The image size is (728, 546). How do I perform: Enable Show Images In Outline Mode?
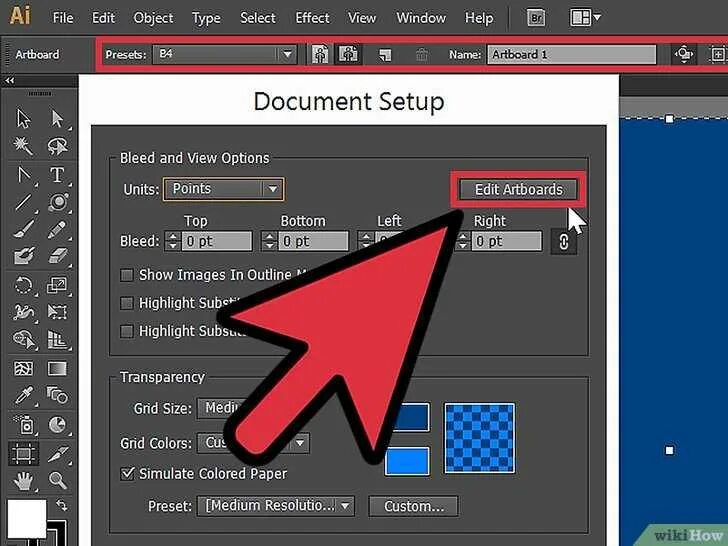pyautogui.click(x=127, y=275)
